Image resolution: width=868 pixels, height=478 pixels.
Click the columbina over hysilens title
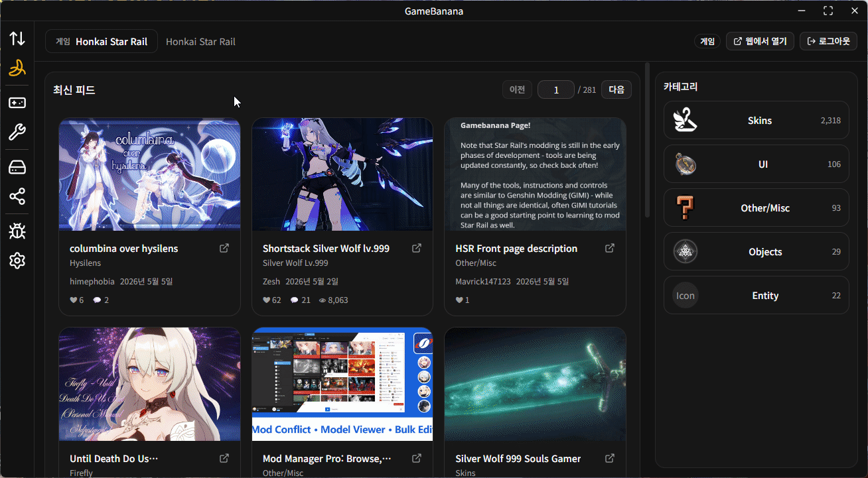(124, 249)
